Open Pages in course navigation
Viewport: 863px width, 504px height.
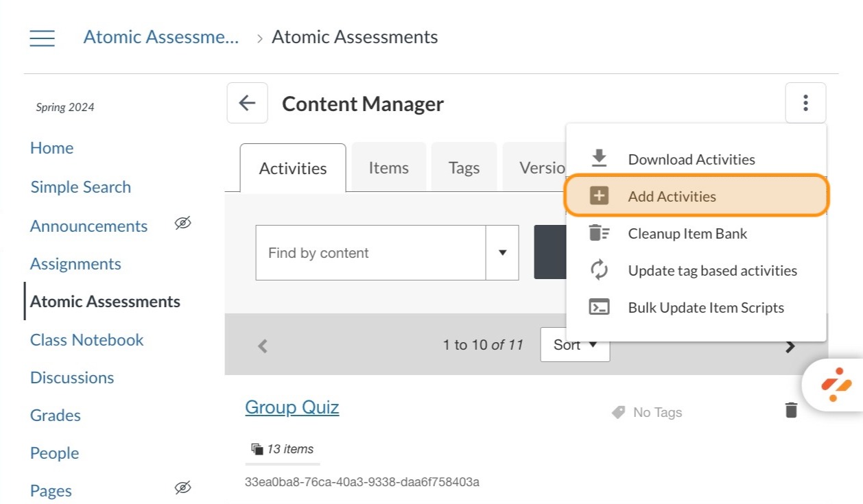click(51, 491)
